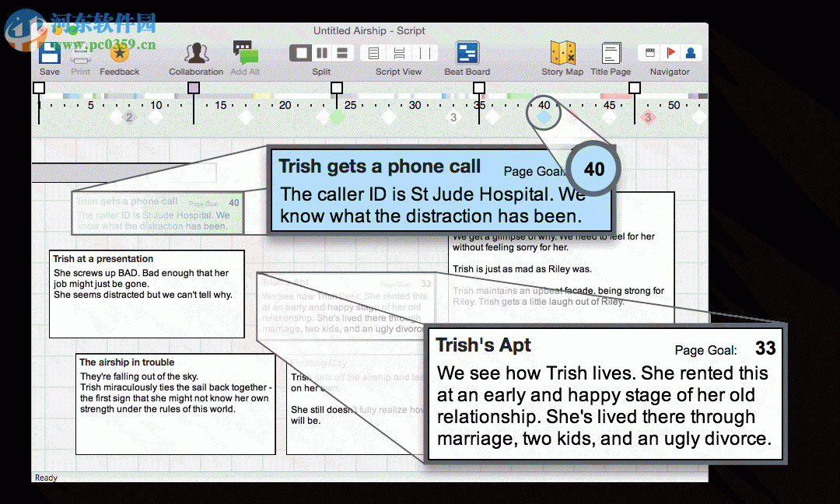This screenshot has width=840, height=504.
Task: Open the Title Page
Action: [611, 54]
